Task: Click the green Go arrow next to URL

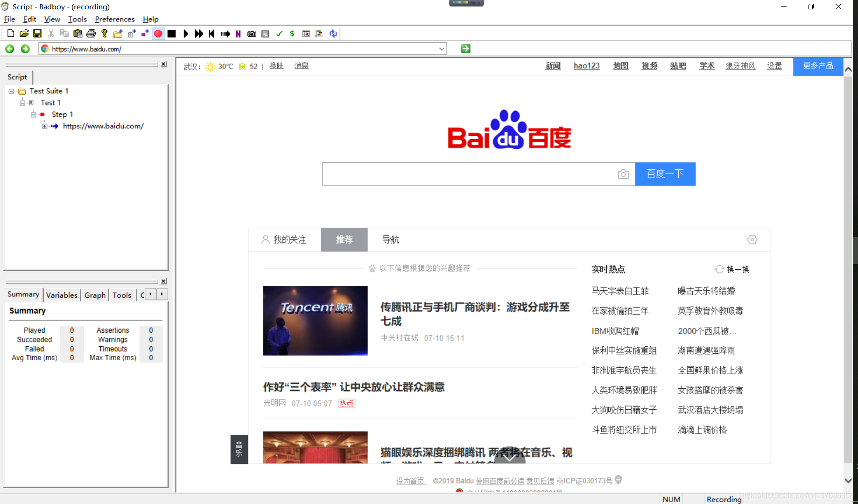Action: 465,49
